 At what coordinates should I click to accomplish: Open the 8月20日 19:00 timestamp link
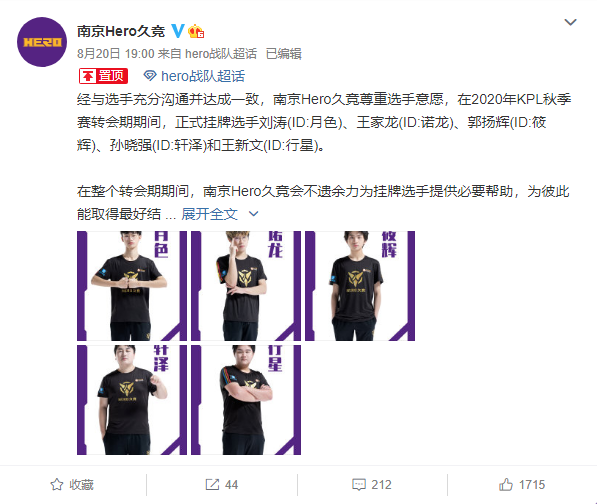pos(116,54)
